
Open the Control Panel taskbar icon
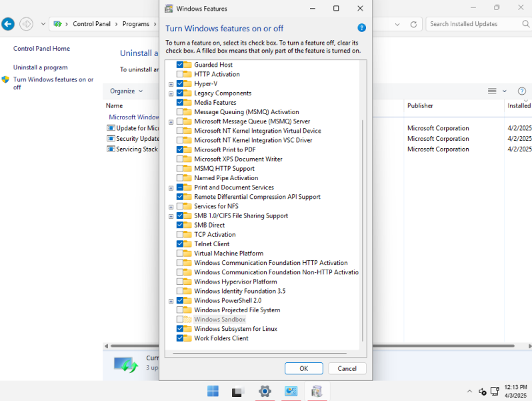[x=291, y=391]
